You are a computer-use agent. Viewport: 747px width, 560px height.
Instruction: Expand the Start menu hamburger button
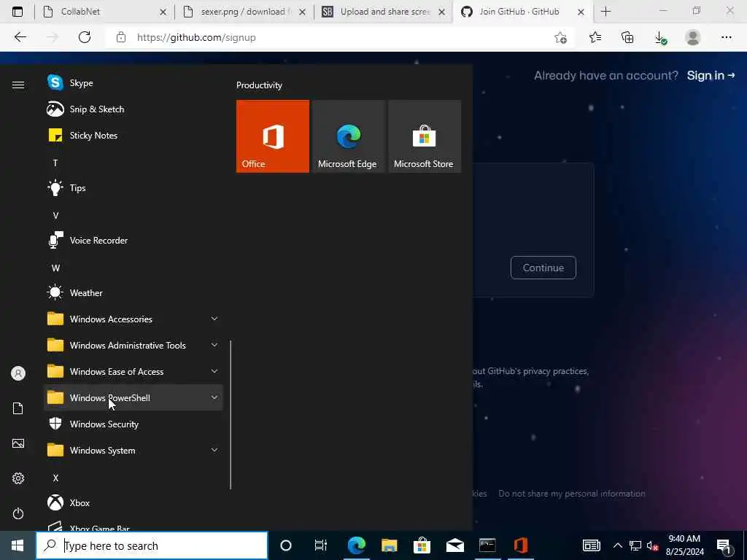pos(18,85)
